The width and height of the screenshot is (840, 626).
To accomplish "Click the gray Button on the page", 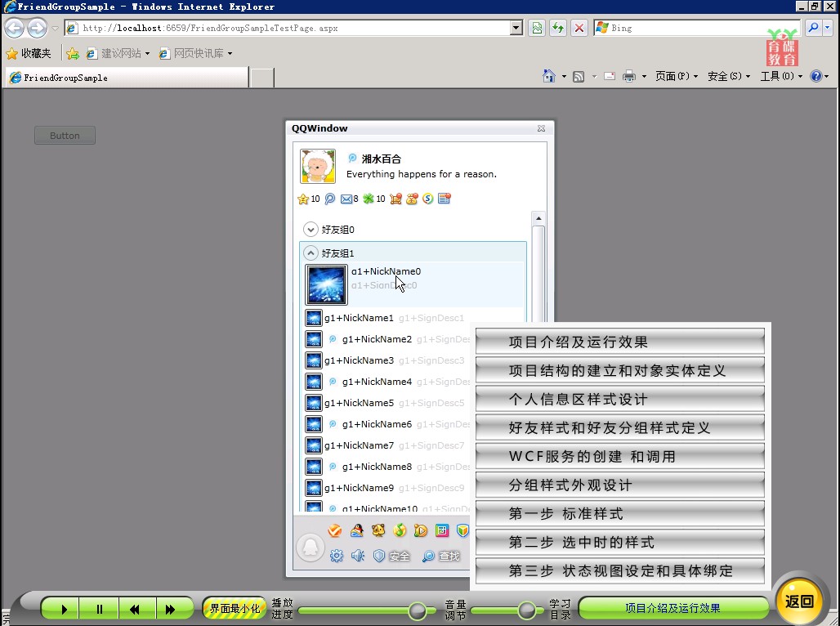I will pyautogui.click(x=65, y=136).
